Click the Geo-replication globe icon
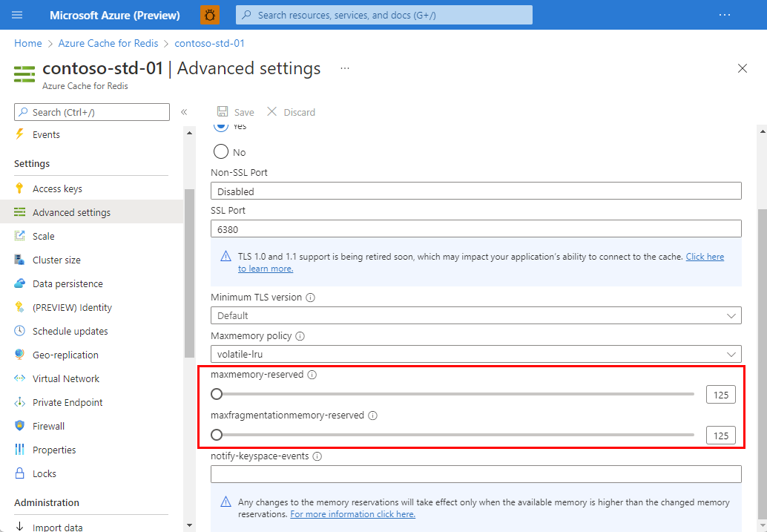The image size is (767, 532). [x=21, y=355]
